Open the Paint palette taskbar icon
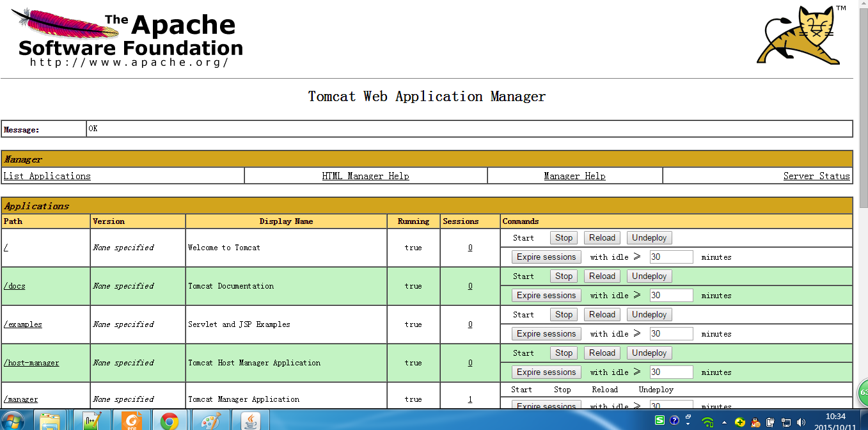 pyautogui.click(x=210, y=421)
